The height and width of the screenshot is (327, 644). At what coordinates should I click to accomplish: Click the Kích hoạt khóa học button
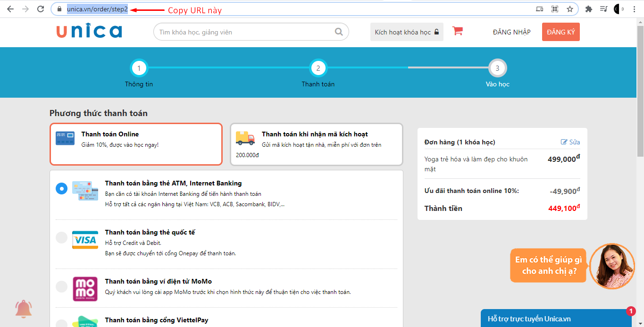click(407, 32)
